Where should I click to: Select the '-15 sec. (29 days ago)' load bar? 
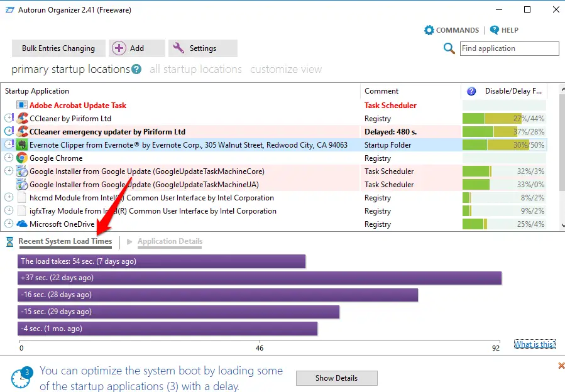pyautogui.click(x=178, y=312)
